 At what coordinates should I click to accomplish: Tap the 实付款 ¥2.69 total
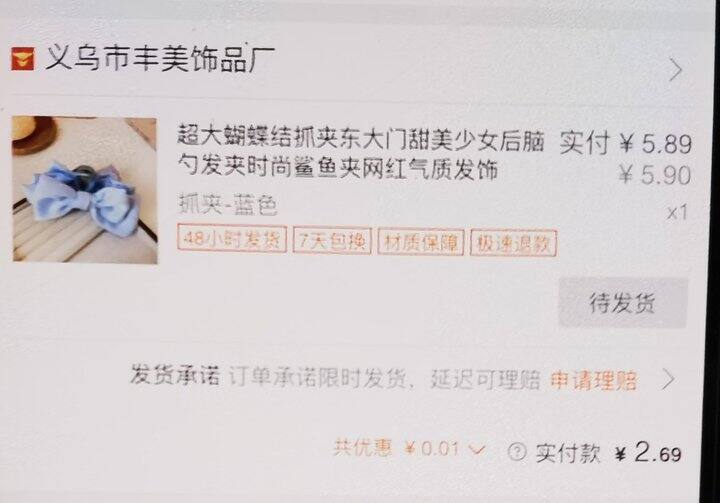point(608,453)
